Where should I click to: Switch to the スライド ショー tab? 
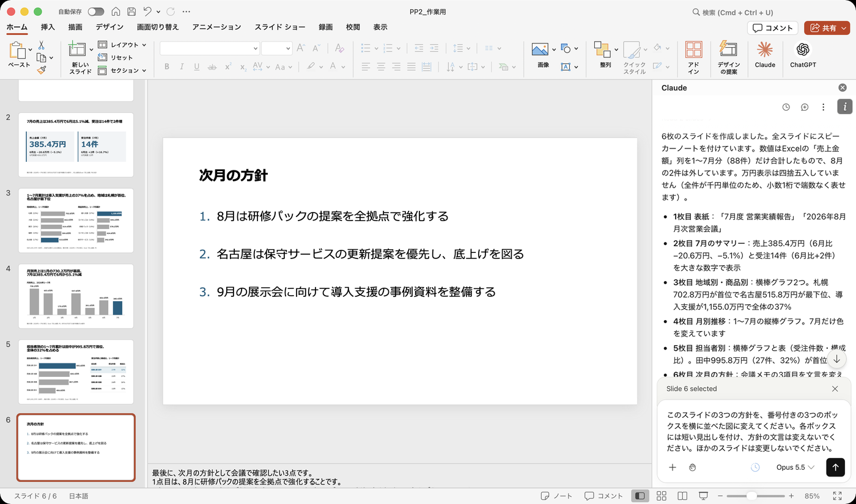pyautogui.click(x=280, y=27)
